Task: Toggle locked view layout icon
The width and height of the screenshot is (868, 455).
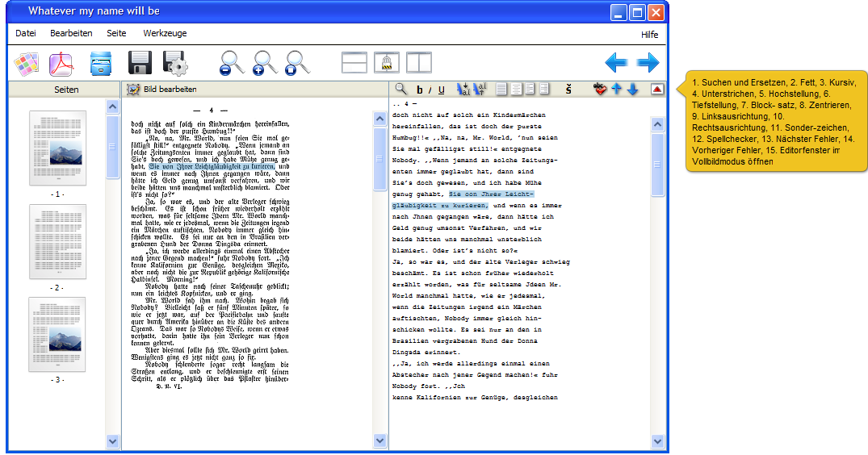Action: pyautogui.click(x=387, y=62)
